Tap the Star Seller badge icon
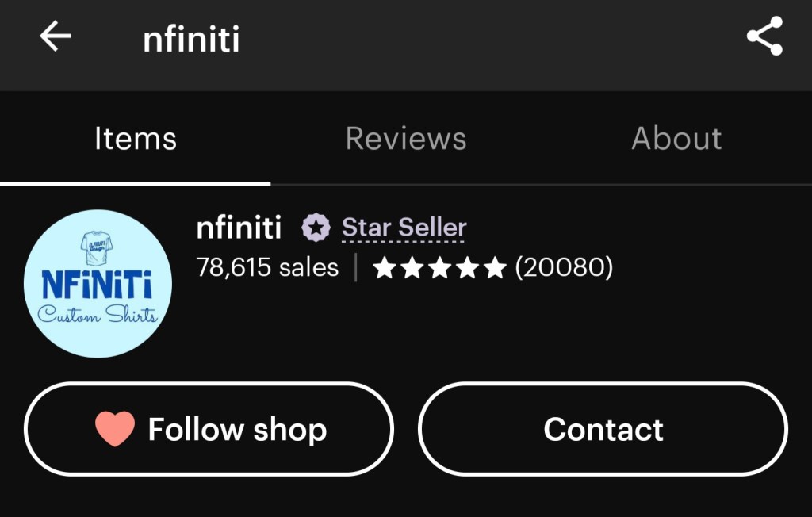812x517 pixels. pyautogui.click(x=316, y=228)
